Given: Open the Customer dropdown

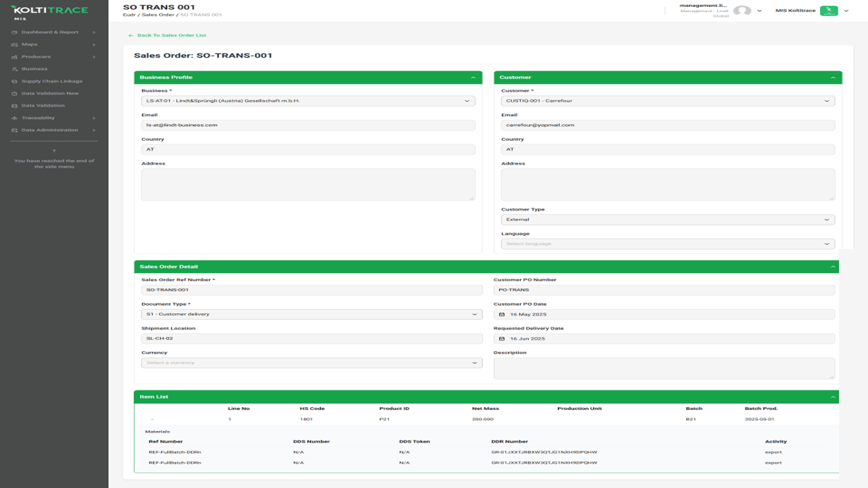Looking at the screenshot, I should coord(668,101).
